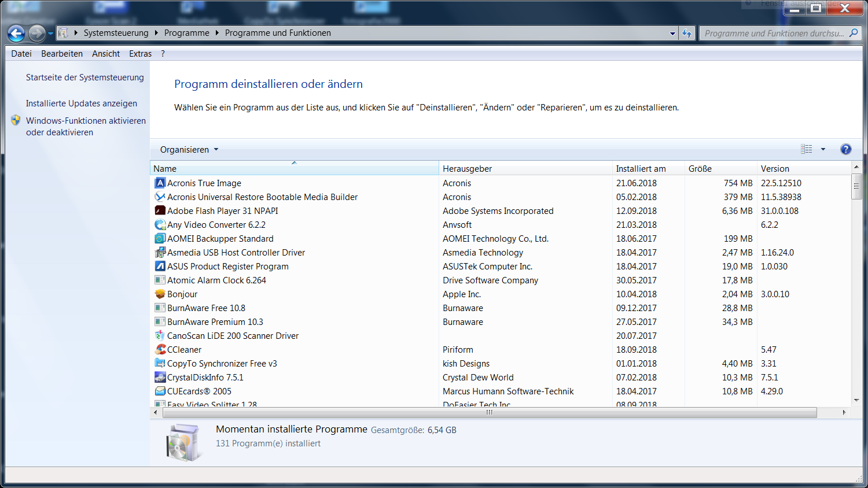The image size is (868, 488).
Task: Sort by the Installiert am column header
Action: click(x=649, y=168)
